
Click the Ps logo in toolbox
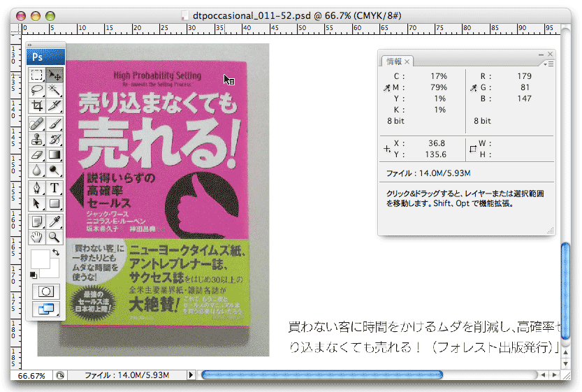[45, 57]
